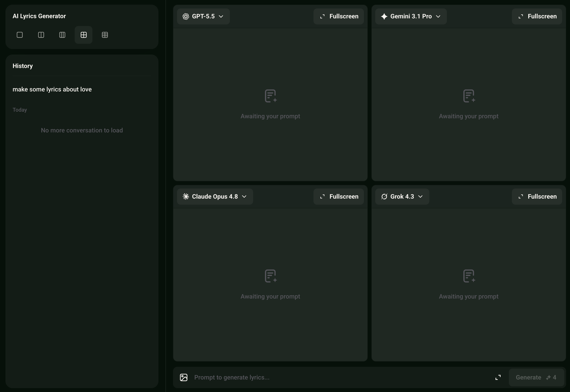Screen dimensions: 570x392
Task: Click the document icon in the GPT-5.5 panel
Action: click(x=271, y=96)
